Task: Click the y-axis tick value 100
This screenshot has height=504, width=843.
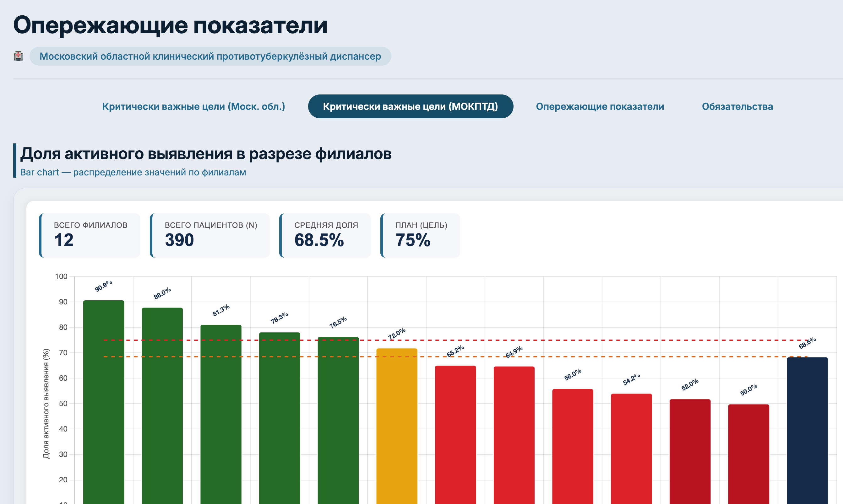Action: pos(61,276)
